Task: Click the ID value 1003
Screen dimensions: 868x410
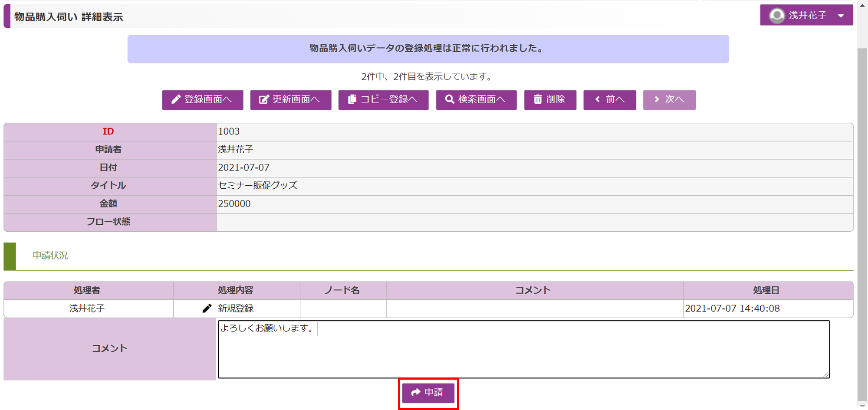Action: pyautogui.click(x=229, y=131)
